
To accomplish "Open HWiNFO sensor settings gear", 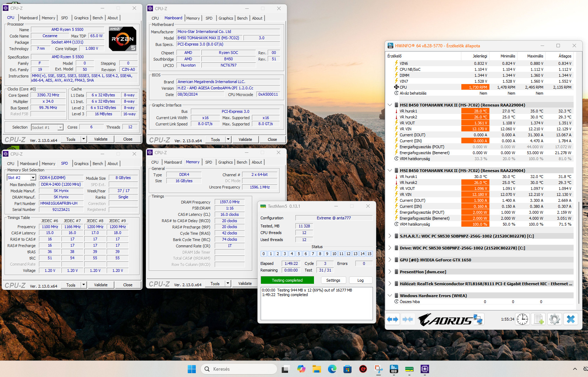I will click(555, 319).
